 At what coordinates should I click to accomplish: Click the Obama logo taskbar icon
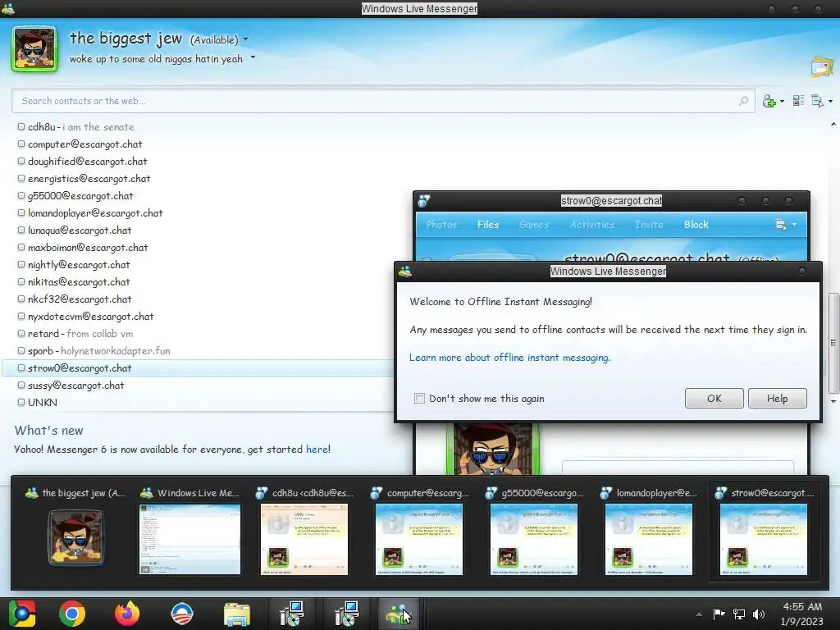click(x=181, y=614)
